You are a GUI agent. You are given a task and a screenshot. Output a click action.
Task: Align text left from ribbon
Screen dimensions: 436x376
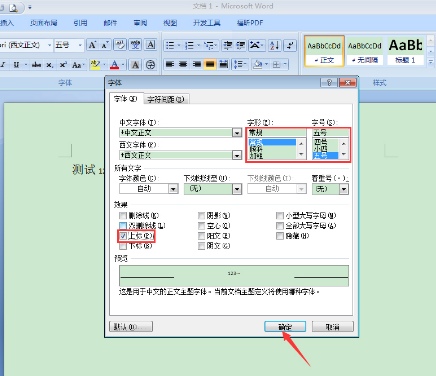(x=170, y=64)
